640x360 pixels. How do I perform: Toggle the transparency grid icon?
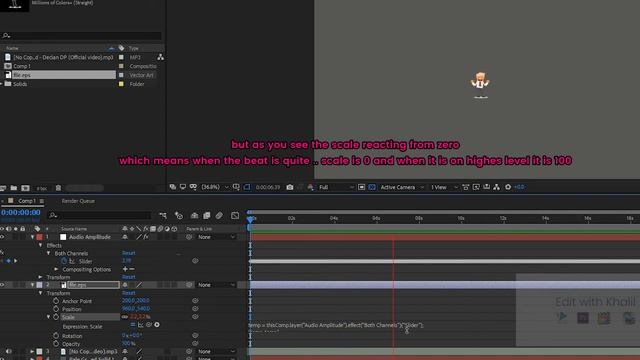coord(372,187)
